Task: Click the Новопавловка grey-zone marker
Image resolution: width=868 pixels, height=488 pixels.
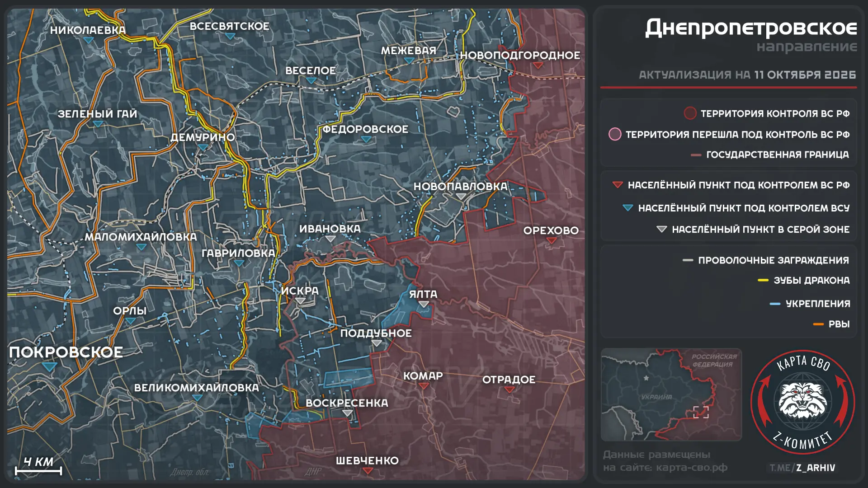Action: 461,197
